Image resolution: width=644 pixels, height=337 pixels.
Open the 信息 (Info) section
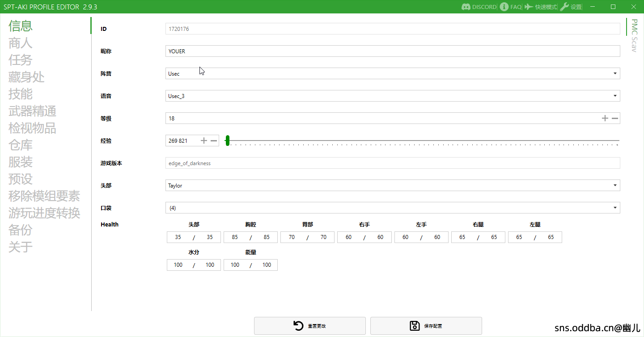[x=21, y=26]
